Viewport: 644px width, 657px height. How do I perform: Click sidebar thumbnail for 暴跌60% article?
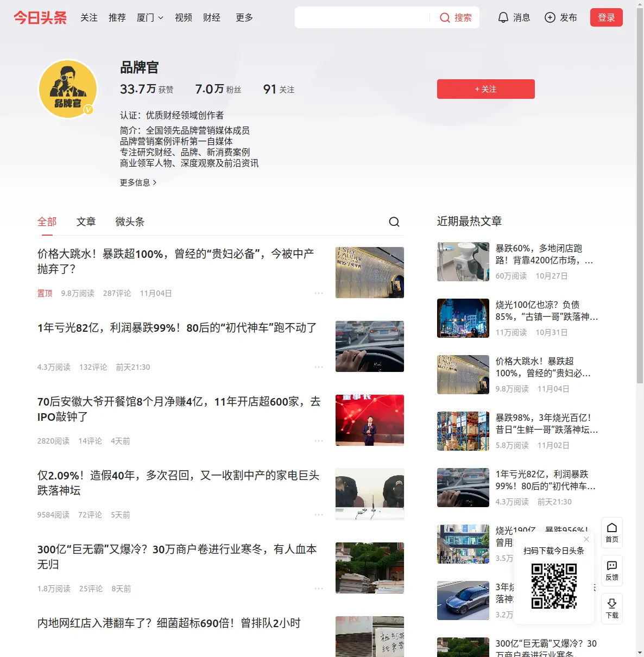click(x=463, y=262)
